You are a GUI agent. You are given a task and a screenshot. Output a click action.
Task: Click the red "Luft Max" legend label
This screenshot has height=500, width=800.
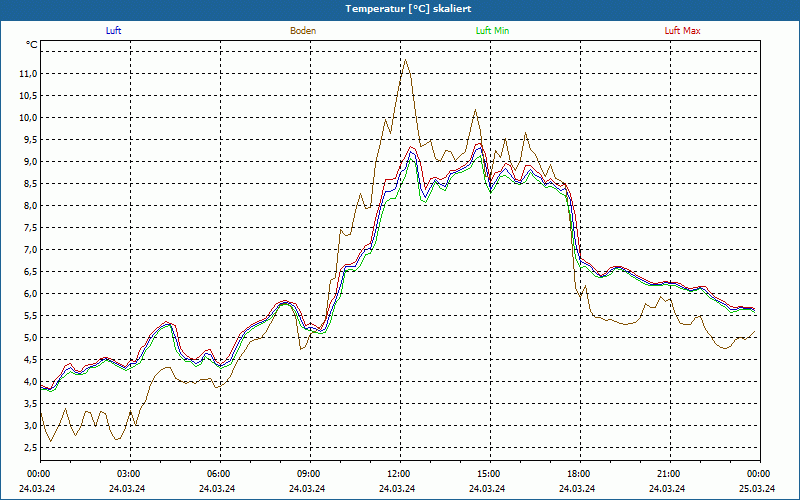682,31
